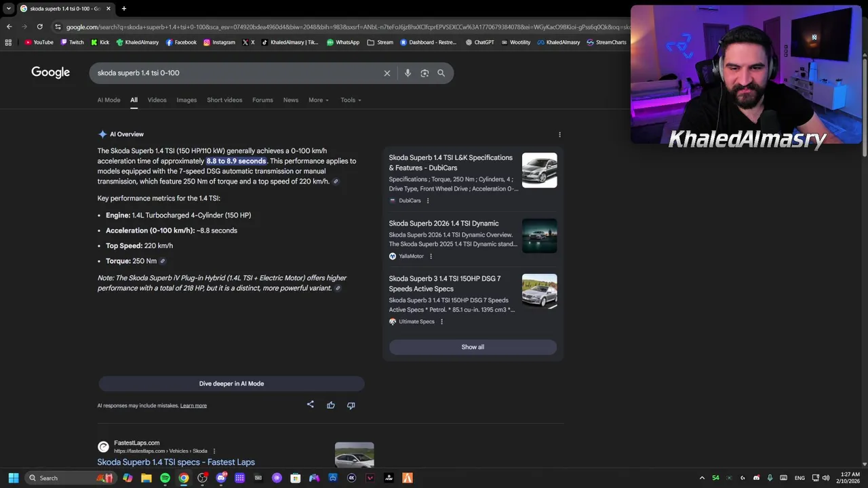Open AI Overview three-dot menu
The image size is (868, 488).
click(x=559, y=134)
